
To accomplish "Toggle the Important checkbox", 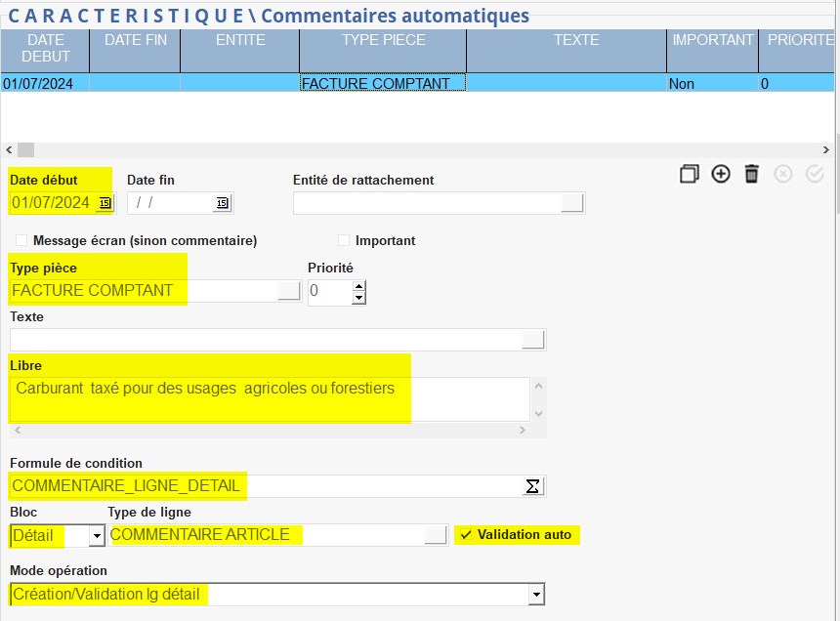I will (x=343, y=240).
